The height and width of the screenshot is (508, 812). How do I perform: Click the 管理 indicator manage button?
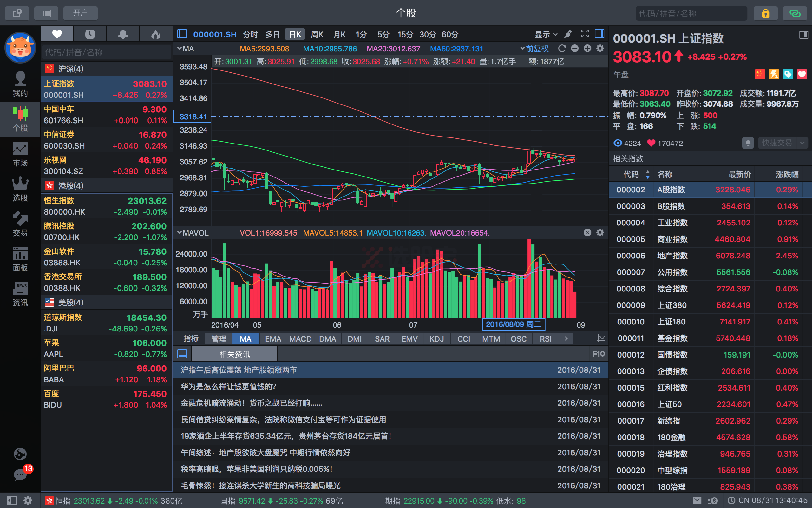(x=219, y=339)
